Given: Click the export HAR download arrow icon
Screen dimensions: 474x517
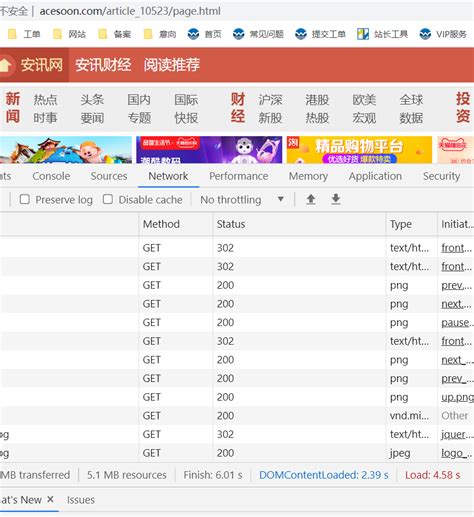Looking at the screenshot, I should pos(336,199).
